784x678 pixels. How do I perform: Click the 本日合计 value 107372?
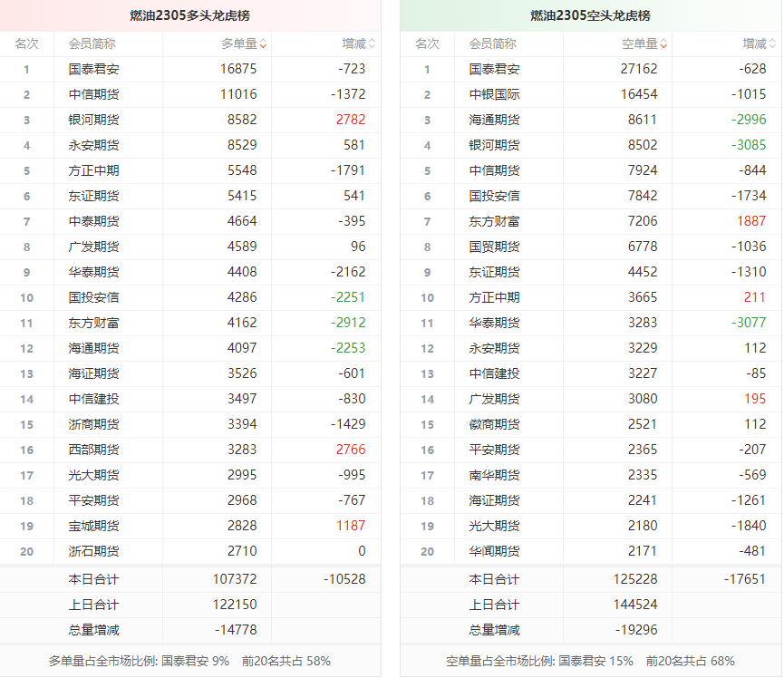tap(237, 579)
